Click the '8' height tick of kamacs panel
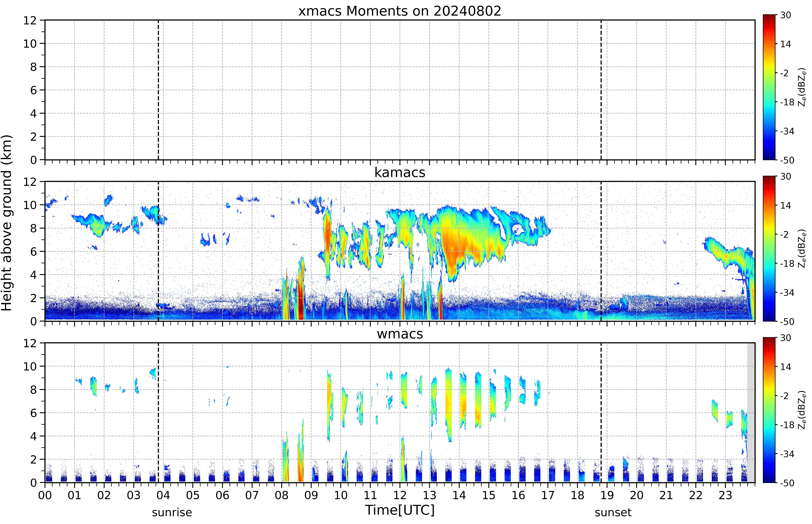Screen dimensions: 812x524 [x=33, y=228]
